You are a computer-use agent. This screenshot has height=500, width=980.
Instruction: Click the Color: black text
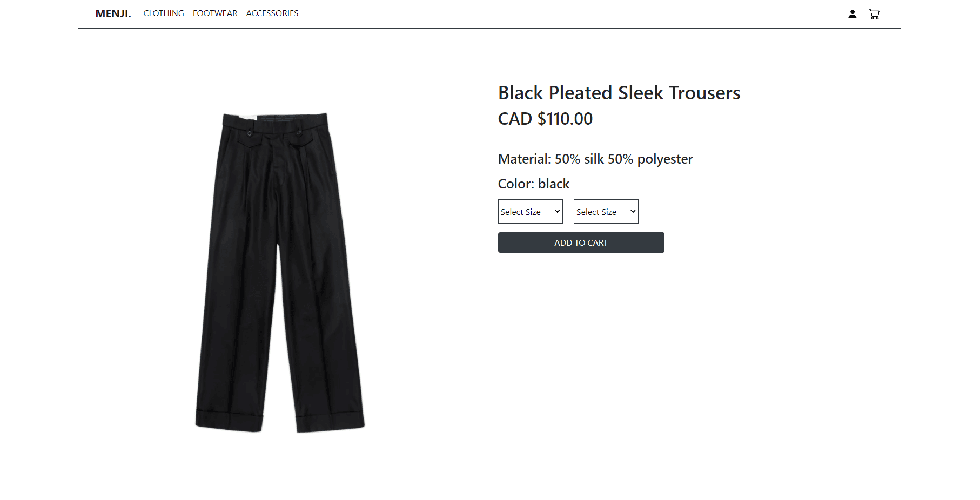533,184
